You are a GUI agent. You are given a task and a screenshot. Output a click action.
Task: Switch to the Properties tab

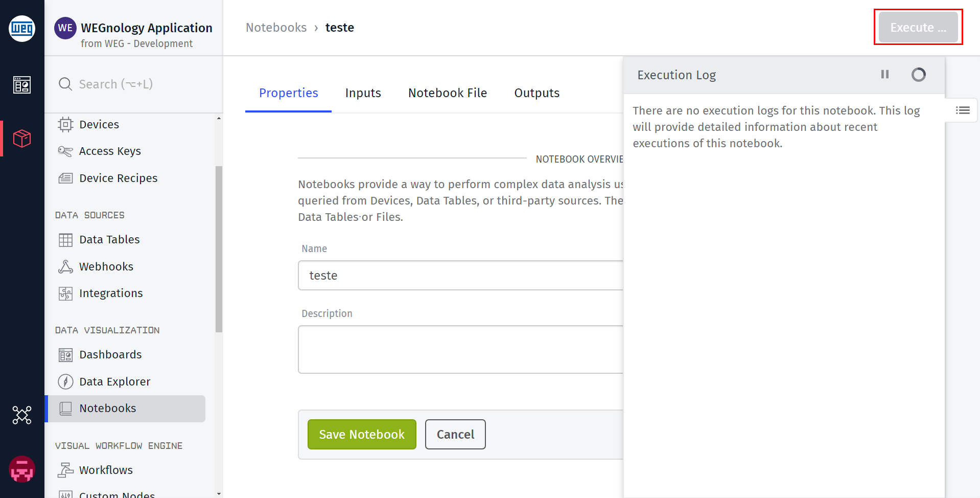pos(288,93)
